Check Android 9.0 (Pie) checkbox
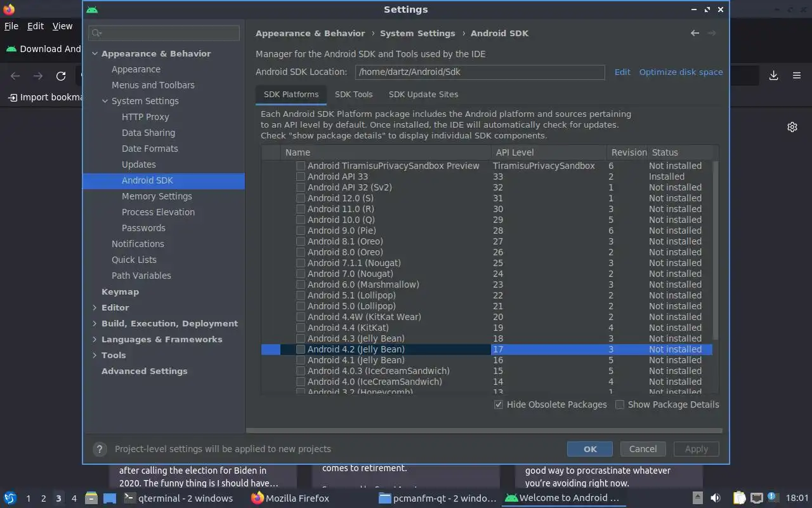The height and width of the screenshot is (508, 812). point(301,231)
